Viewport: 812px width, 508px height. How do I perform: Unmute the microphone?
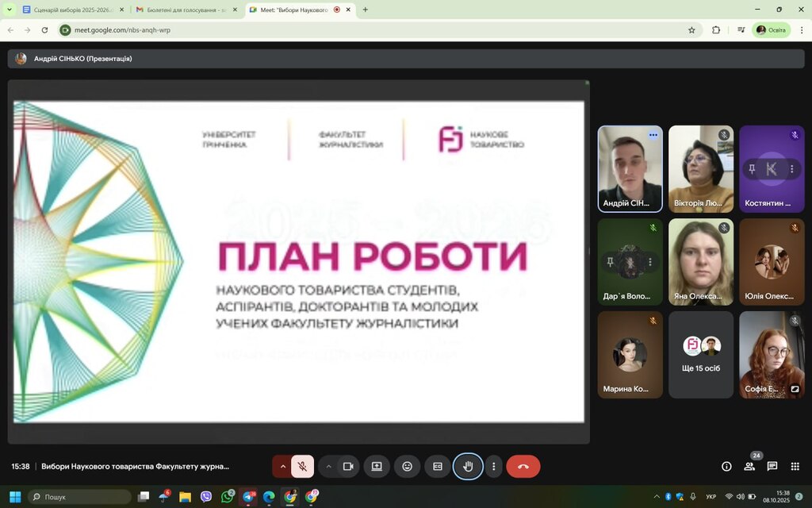tap(302, 467)
